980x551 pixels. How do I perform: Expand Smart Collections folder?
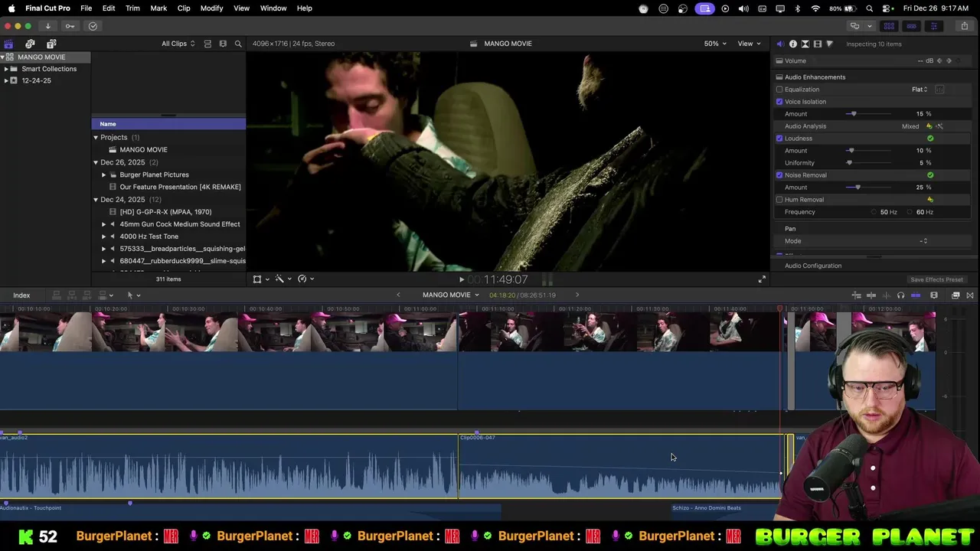6,69
